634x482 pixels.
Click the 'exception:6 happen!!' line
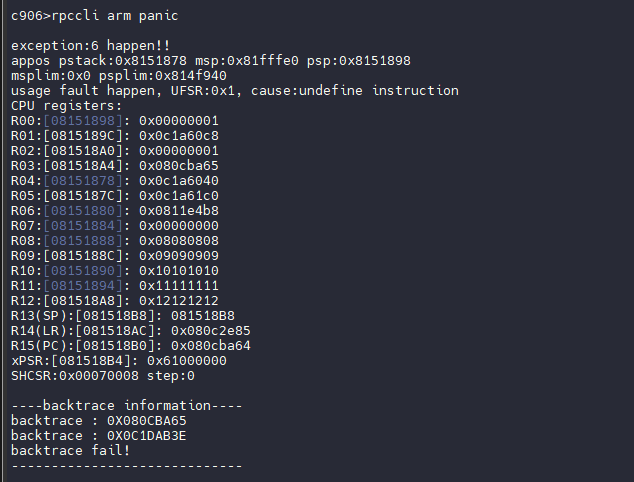point(90,46)
